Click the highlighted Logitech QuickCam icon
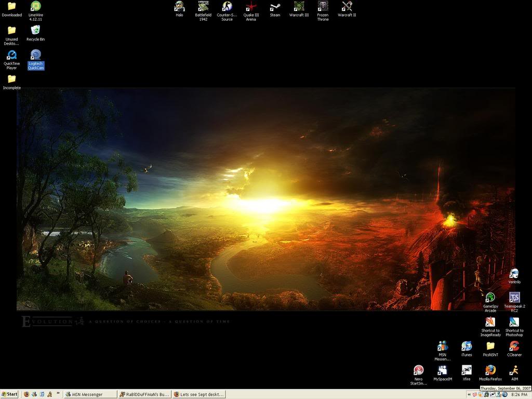This screenshot has height=399, width=532. [36, 60]
